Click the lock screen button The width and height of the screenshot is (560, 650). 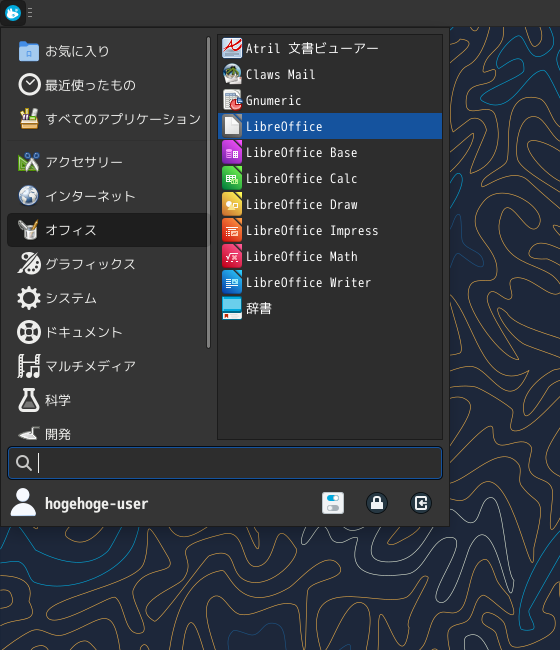coord(377,503)
